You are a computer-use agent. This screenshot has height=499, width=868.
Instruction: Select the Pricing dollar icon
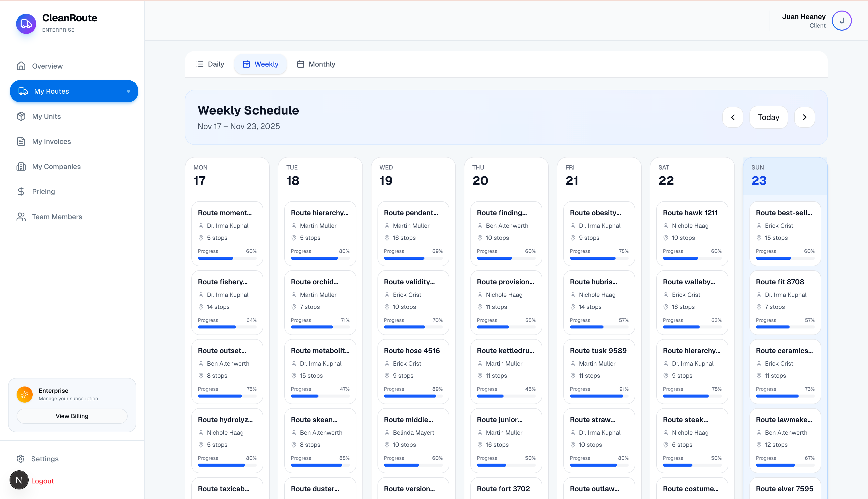21,191
